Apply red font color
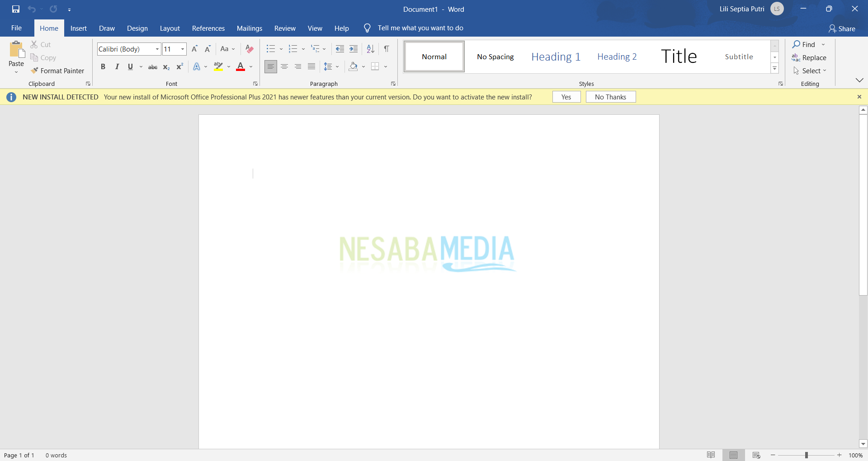This screenshot has height=461, width=868. tap(241, 67)
